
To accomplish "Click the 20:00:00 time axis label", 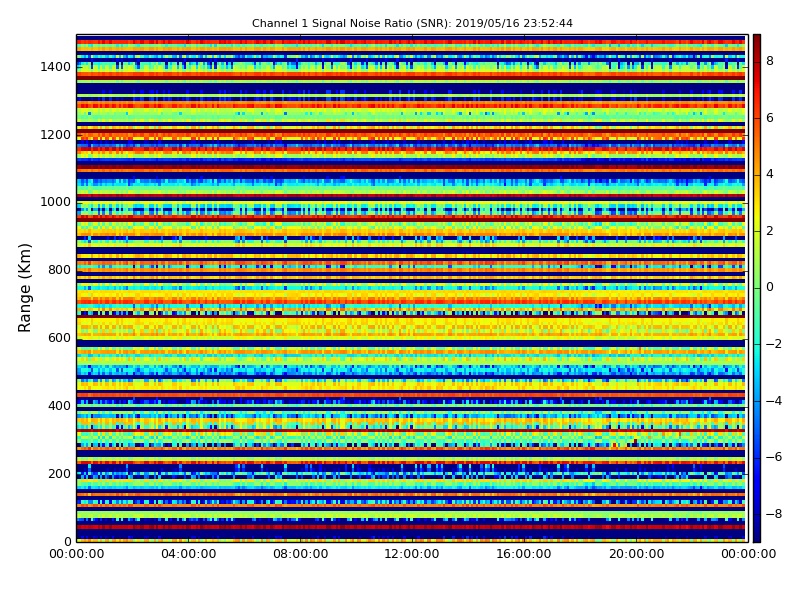I will coord(636,554).
